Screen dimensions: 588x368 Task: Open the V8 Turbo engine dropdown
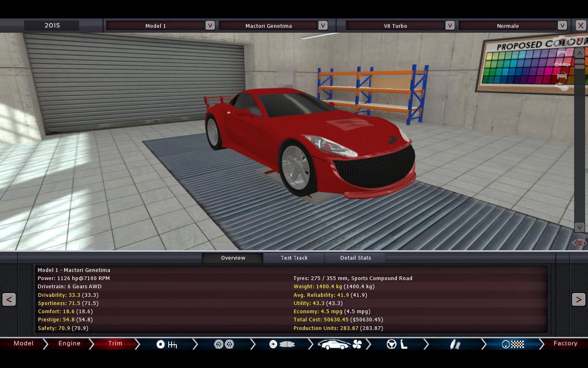450,25
